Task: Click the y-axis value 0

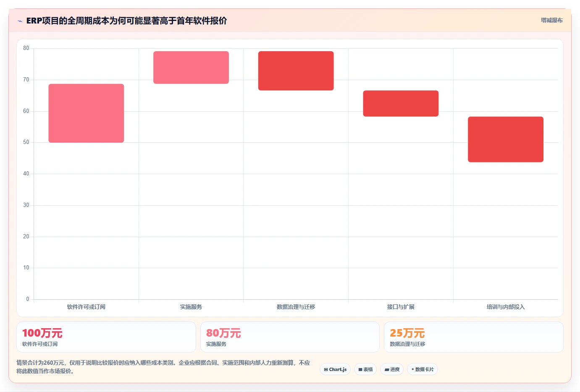Action: [28, 299]
